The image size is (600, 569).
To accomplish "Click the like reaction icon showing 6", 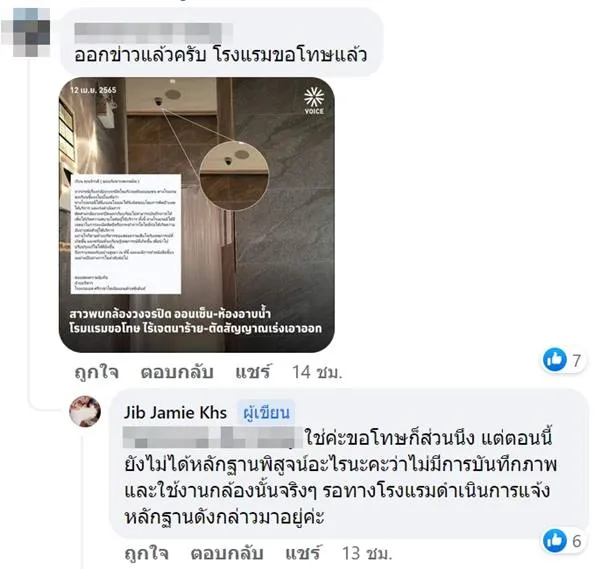I will point(554,540).
